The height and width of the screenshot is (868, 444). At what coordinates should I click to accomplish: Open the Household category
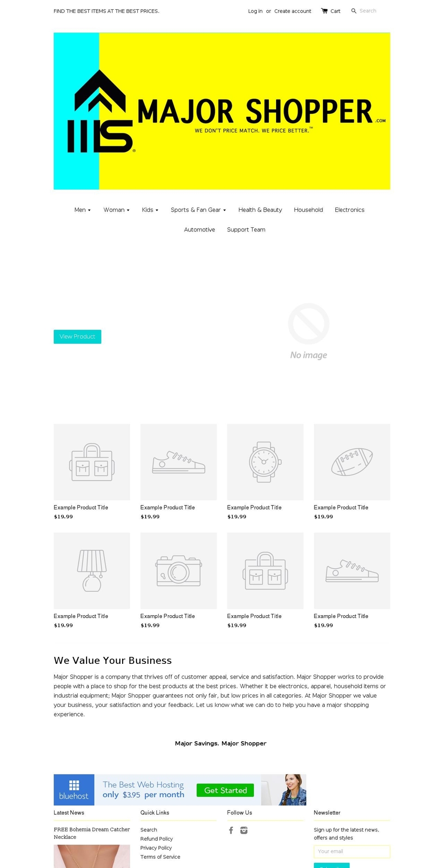(308, 210)
